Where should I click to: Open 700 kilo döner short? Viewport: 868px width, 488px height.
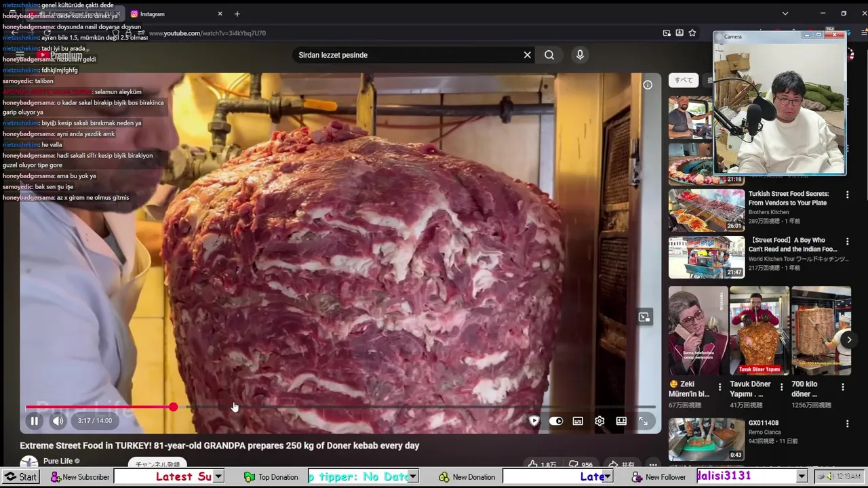coord(821,331)
